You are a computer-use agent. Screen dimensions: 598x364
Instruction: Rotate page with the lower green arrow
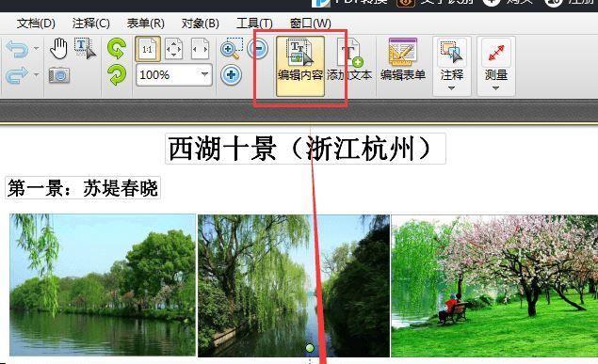(117, 74)
